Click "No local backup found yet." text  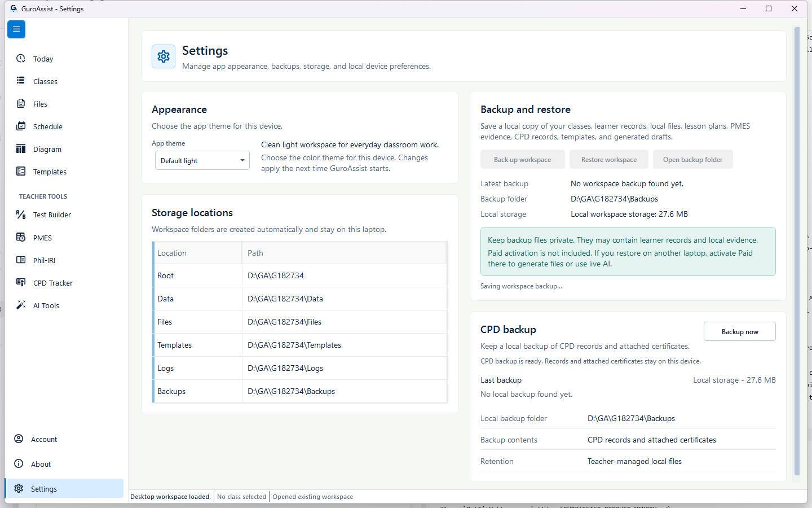pos(526,394)
